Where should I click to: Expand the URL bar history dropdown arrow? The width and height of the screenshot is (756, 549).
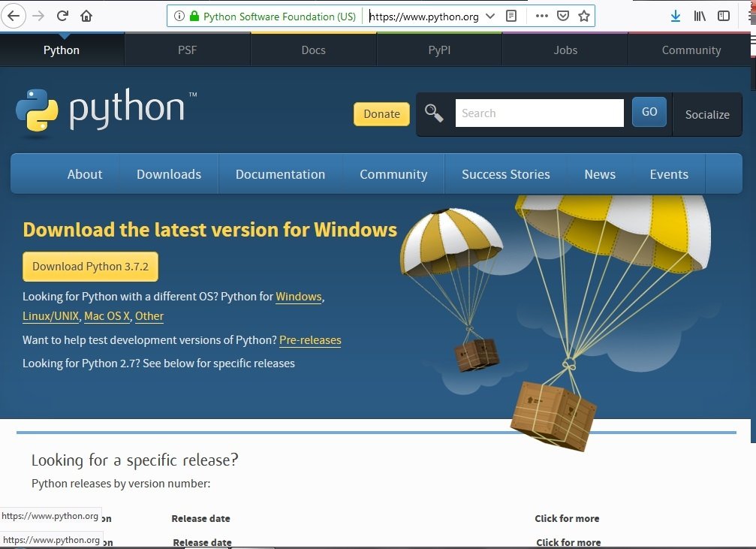pos(489,16)
